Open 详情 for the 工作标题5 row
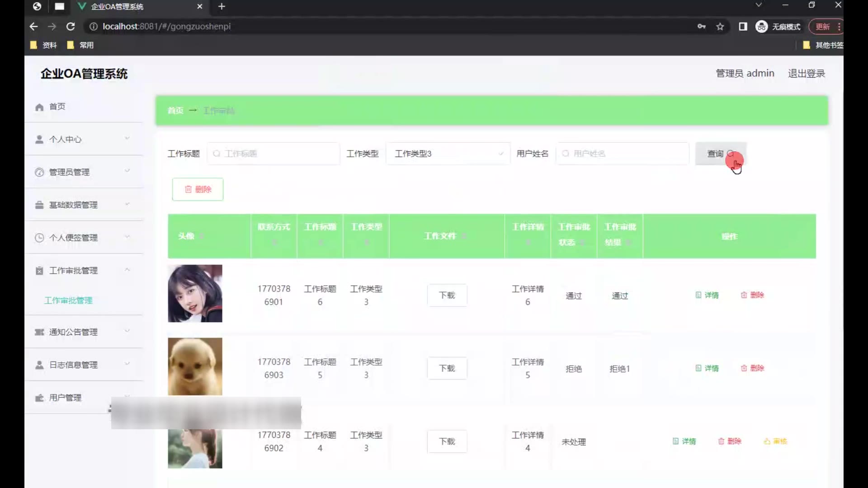Viewport: 868px width, 488px height. pos(707,368)
